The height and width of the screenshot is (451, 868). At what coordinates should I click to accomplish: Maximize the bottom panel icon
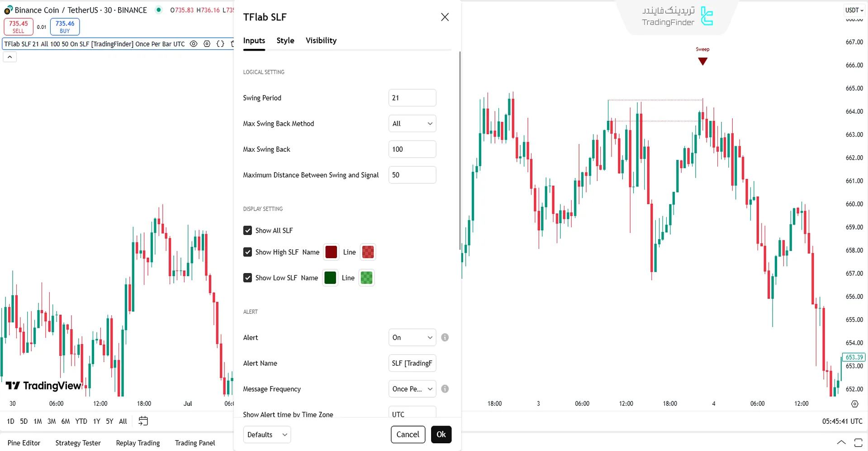858,443
